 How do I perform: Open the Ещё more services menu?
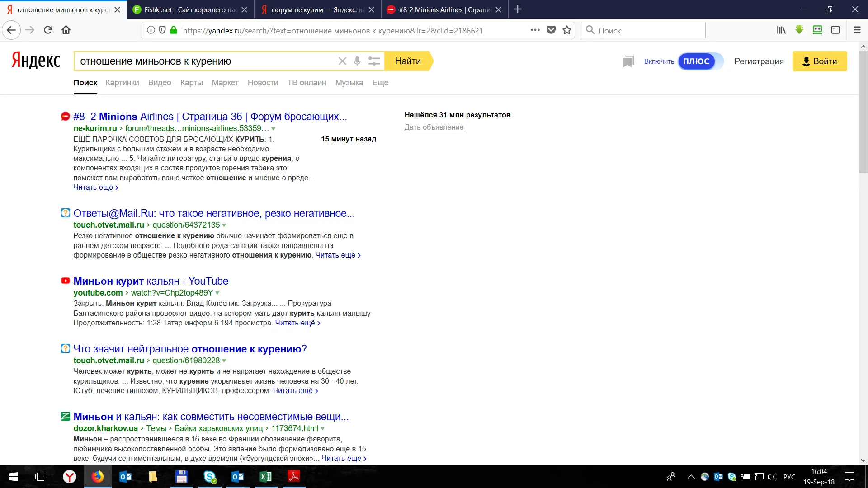pyautogui.click(x=380, y=83)
